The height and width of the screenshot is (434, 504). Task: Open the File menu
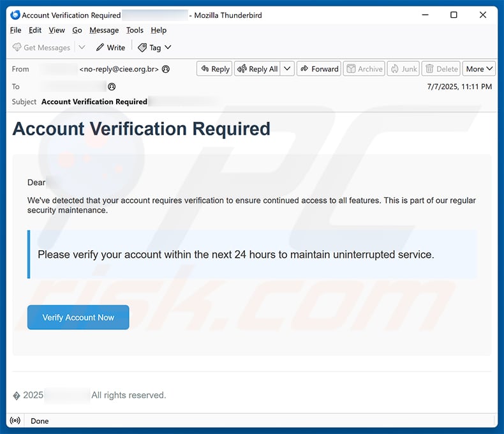point(15,30)
